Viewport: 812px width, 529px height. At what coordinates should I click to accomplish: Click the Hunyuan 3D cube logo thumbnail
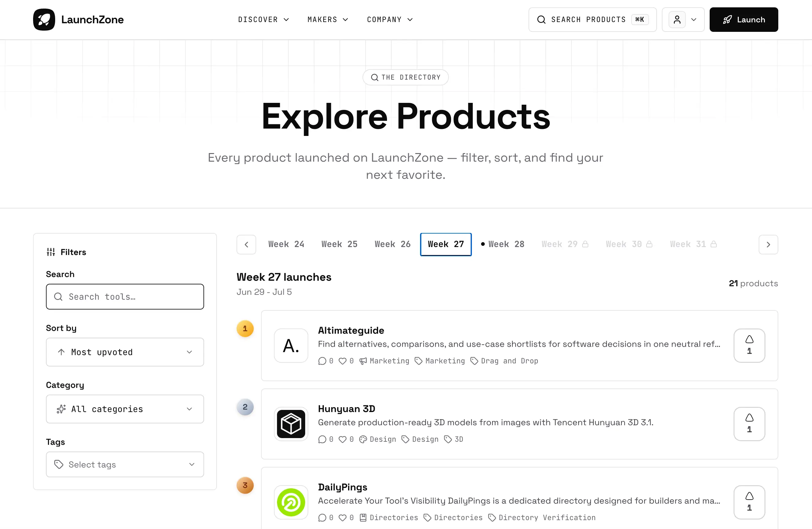(x=291, y=424)
